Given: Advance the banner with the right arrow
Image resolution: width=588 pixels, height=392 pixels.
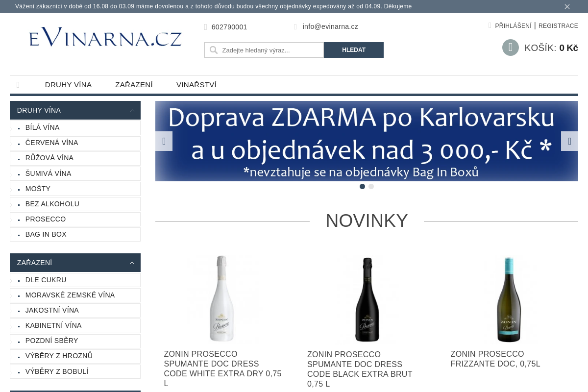Looking at the screenshot, I should [569, 141].
